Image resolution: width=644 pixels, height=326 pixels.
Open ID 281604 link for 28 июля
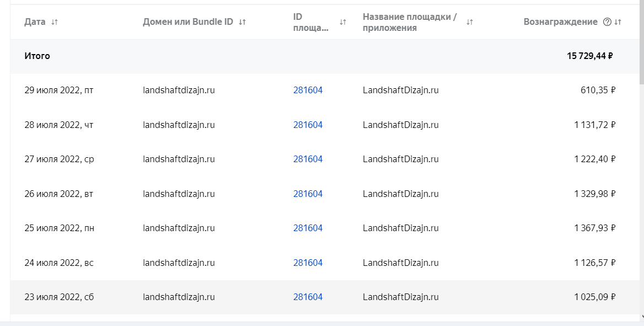(308, 125)
